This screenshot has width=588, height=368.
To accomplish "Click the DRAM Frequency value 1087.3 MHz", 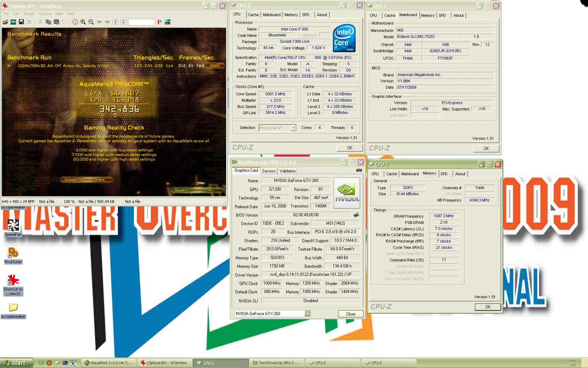I will point(444,216).
